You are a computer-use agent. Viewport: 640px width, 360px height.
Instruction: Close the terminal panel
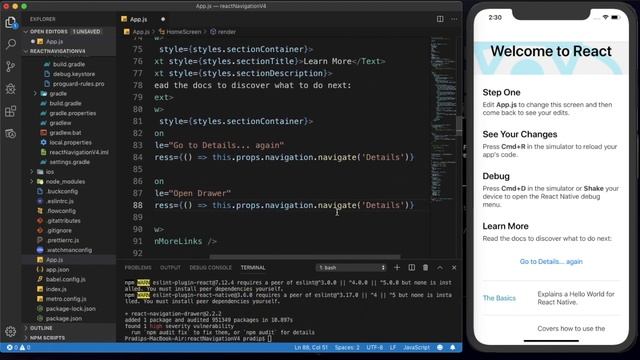coord(454,267)
